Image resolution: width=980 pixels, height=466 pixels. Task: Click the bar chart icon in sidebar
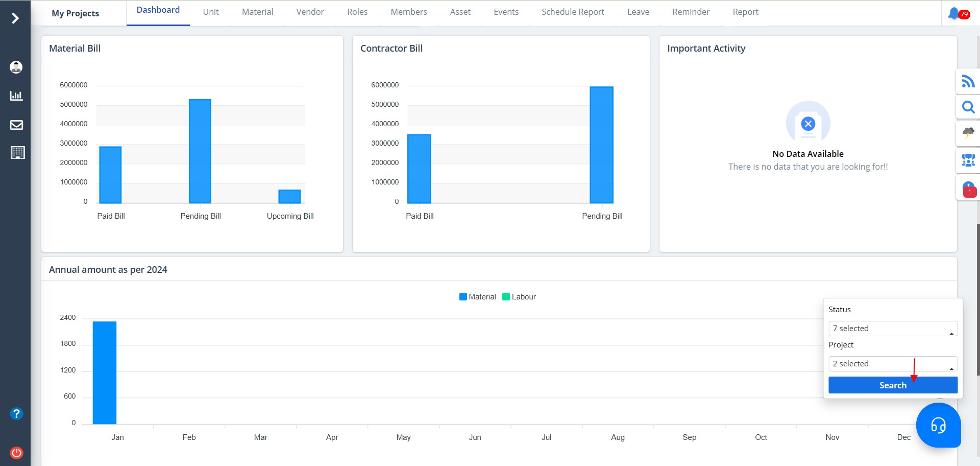point(16,96)
